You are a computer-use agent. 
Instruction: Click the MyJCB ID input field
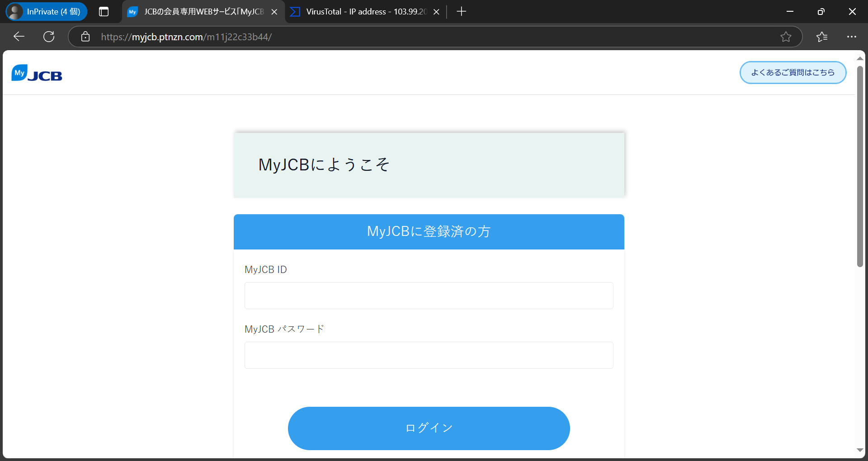(429, 296)
